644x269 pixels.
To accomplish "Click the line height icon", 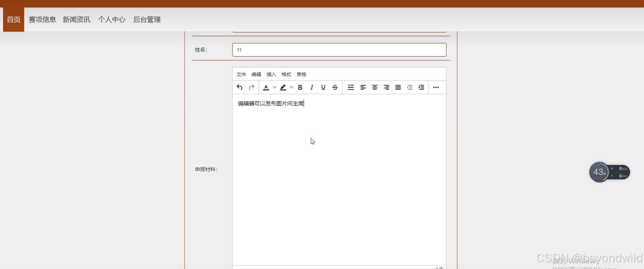I will pos(351,87).
